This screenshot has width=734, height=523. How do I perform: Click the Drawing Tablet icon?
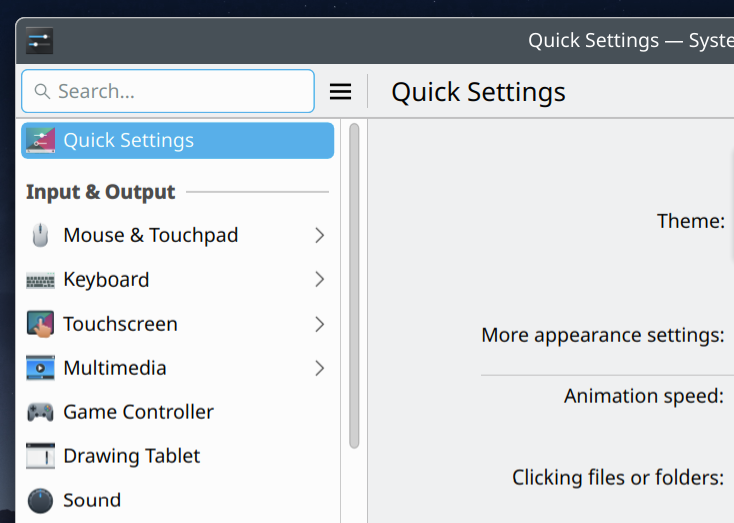pos(40,456)
